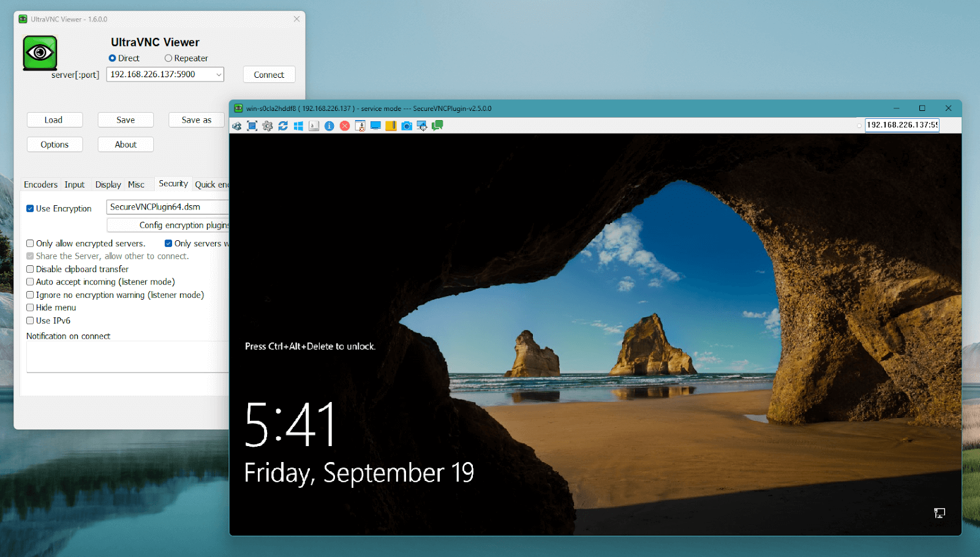The height and width of the screenshot is (557, 980).
Task: Open file transfer yellow folder icon
Action: coord(391,126)
